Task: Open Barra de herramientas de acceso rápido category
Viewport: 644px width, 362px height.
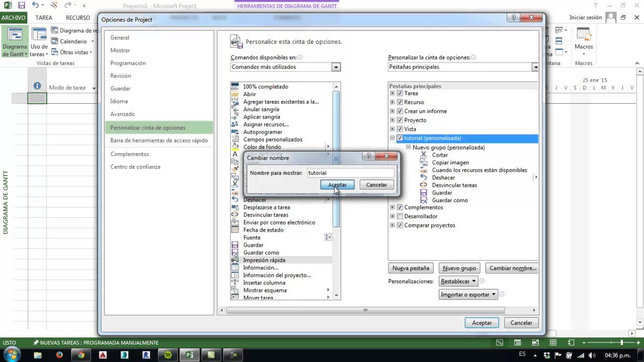Action: (159, 141)
